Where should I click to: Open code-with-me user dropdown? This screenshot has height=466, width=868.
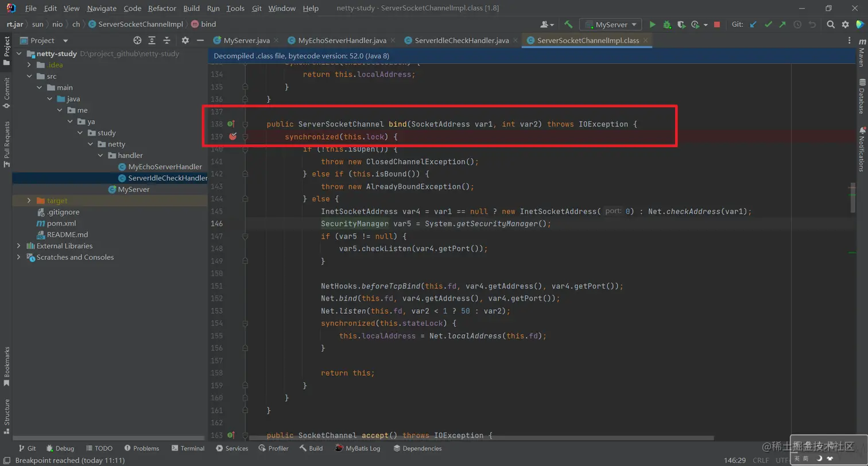[x=547, y=25]
